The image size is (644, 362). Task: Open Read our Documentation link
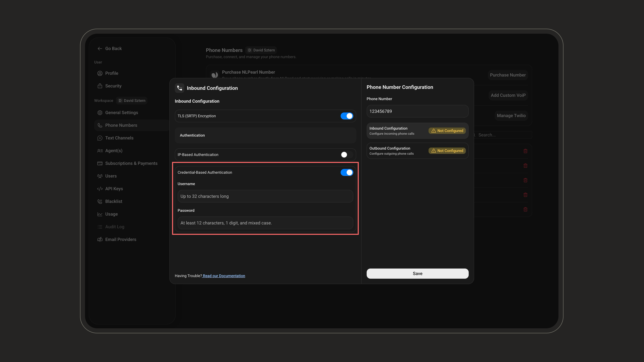[224, 276]
